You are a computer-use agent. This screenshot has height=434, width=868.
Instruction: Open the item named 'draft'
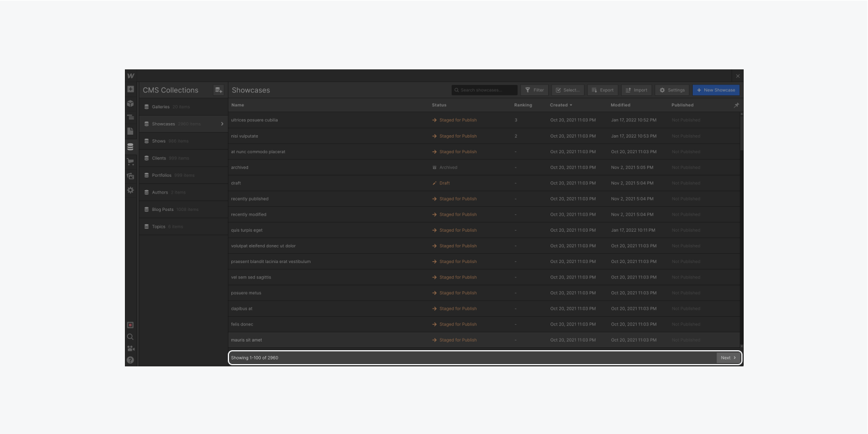[x=484, y=183]
